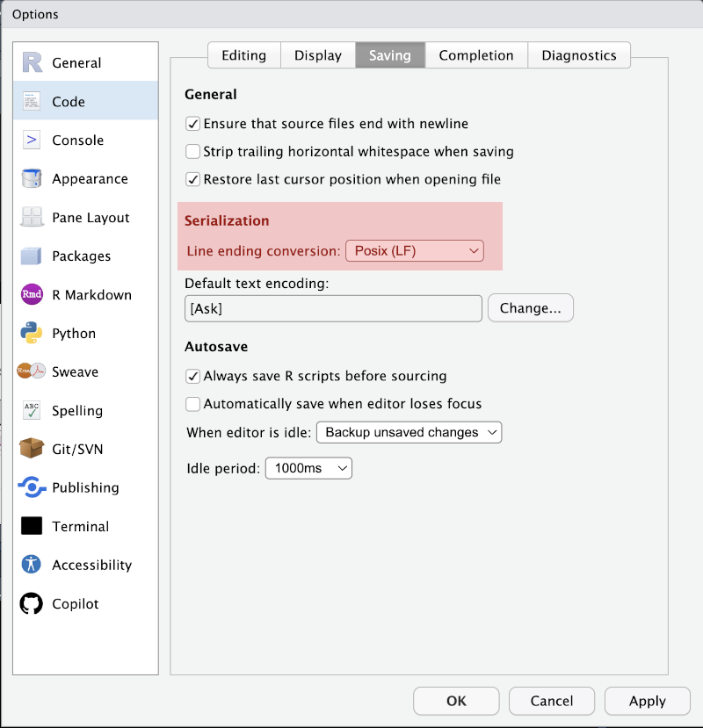Open the Git/SVN box icon
Viewport: 703px width, 728px height.
click(32, 449)
